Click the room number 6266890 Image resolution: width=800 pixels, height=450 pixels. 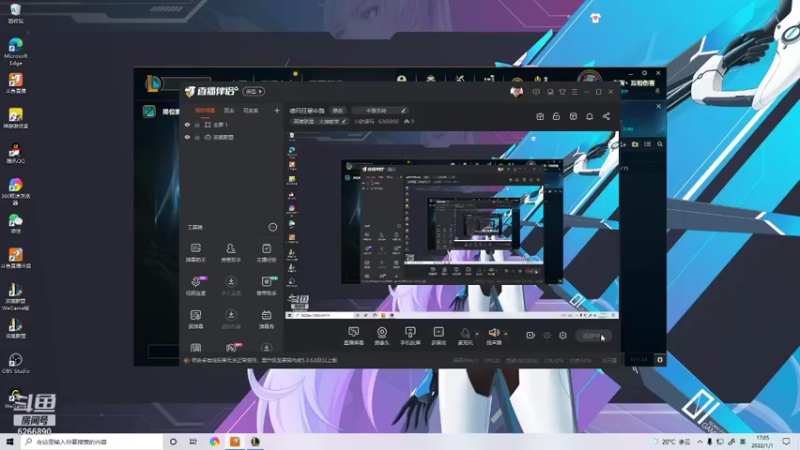pyautogui.click(x=388, y=121)
